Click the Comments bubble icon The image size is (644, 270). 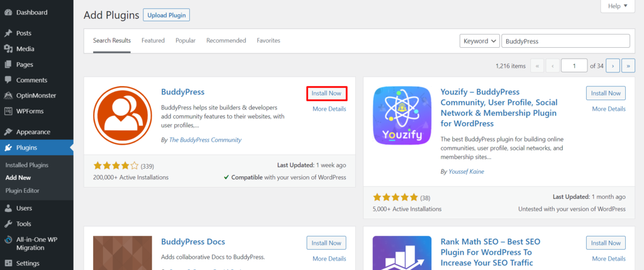(x=8, y=81)
